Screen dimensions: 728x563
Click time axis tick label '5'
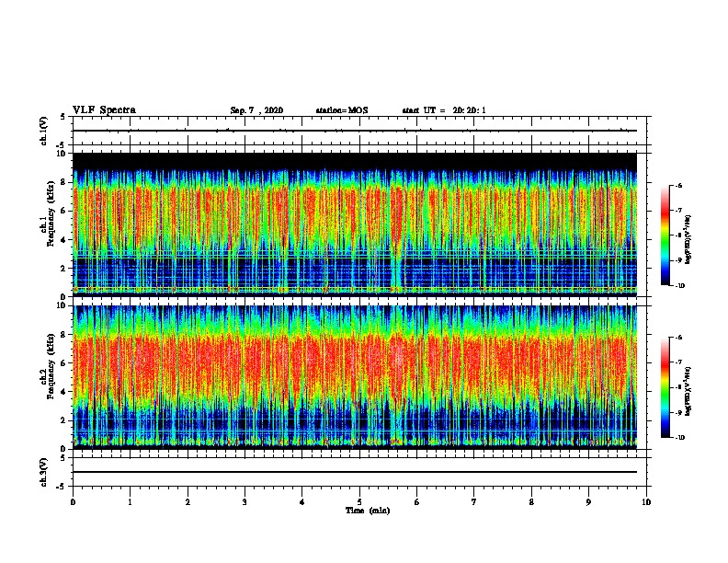point(359,502)
